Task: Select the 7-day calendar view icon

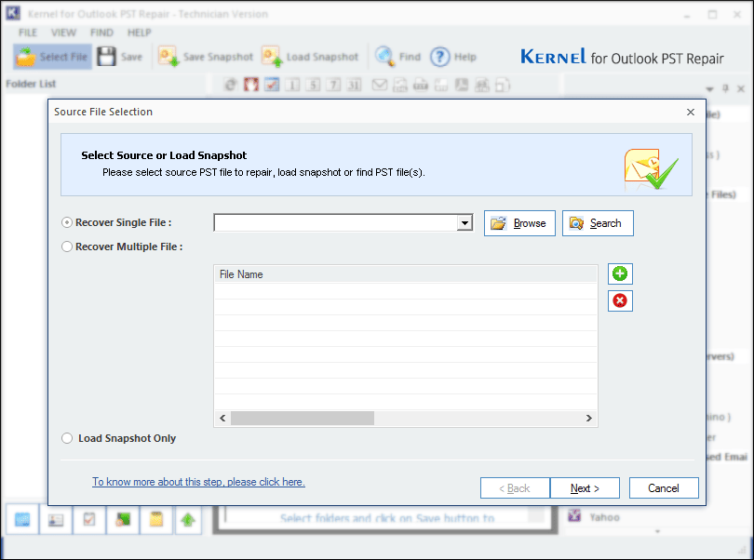Action: click(333, 85)
